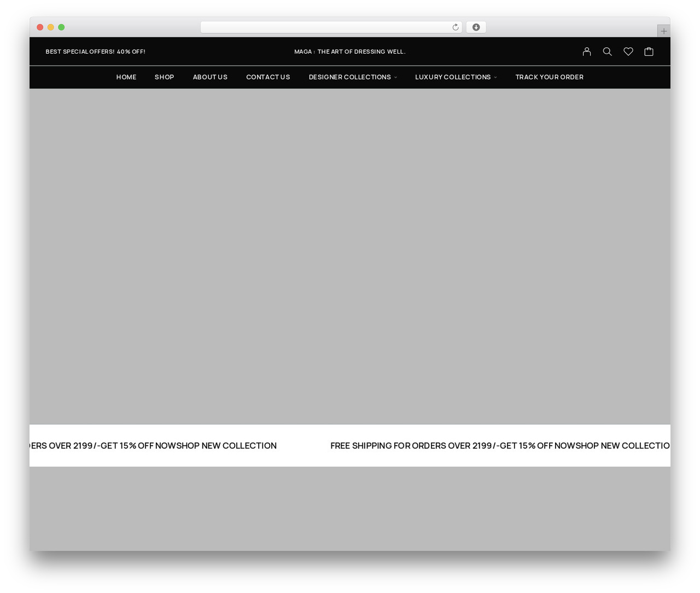This screenshot has height=593, width=700.
Task: Click the Best Special Offers 40% off text
Action: [96, 51]
